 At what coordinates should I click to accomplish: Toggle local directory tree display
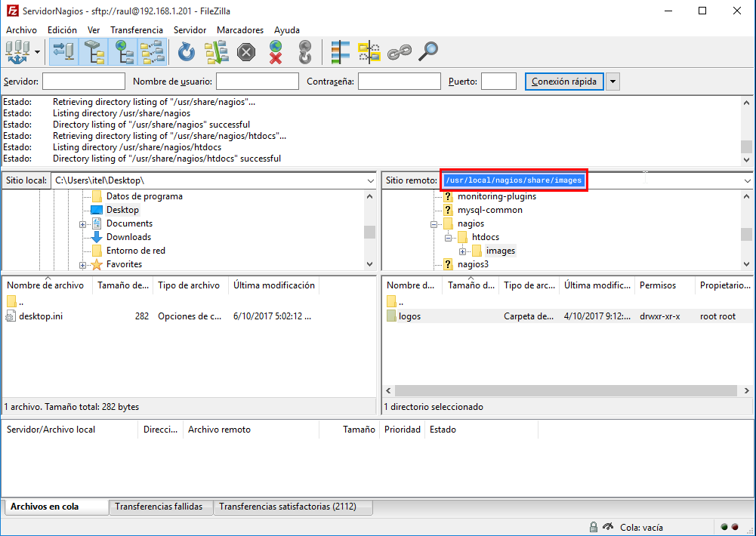coord(94,51)
